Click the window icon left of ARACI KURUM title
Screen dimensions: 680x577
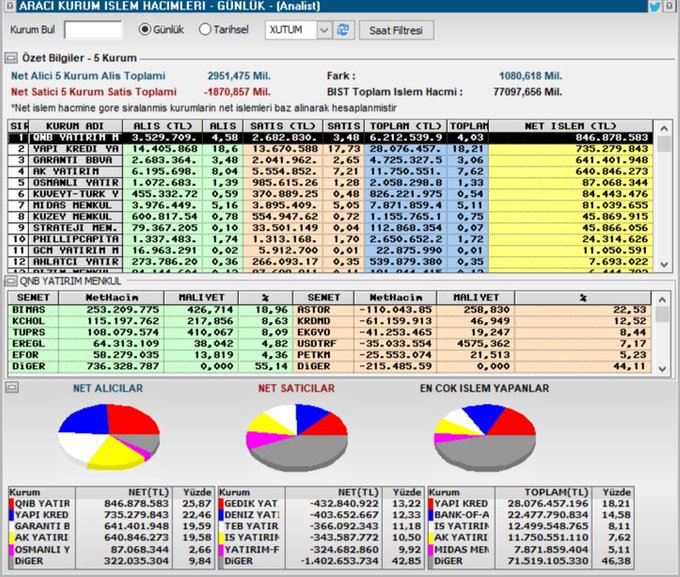10,6
